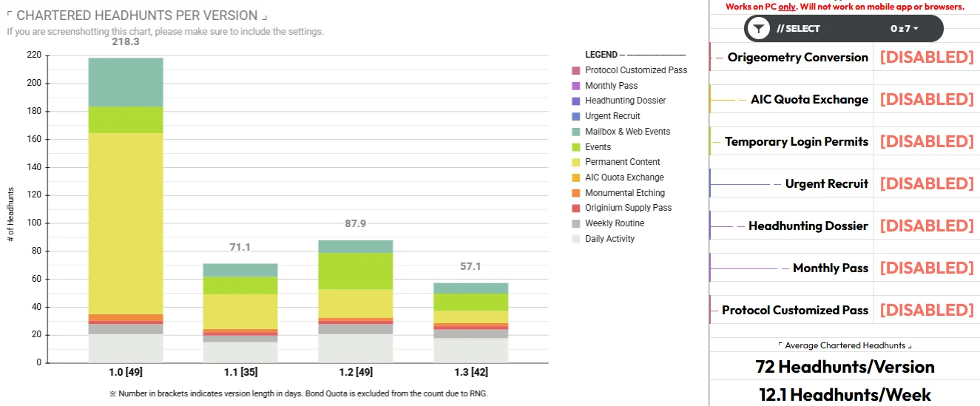Toggle the Monthly Pass [DISABLED] setting
This screenshot has width=980, height=406.
[926, 268]
